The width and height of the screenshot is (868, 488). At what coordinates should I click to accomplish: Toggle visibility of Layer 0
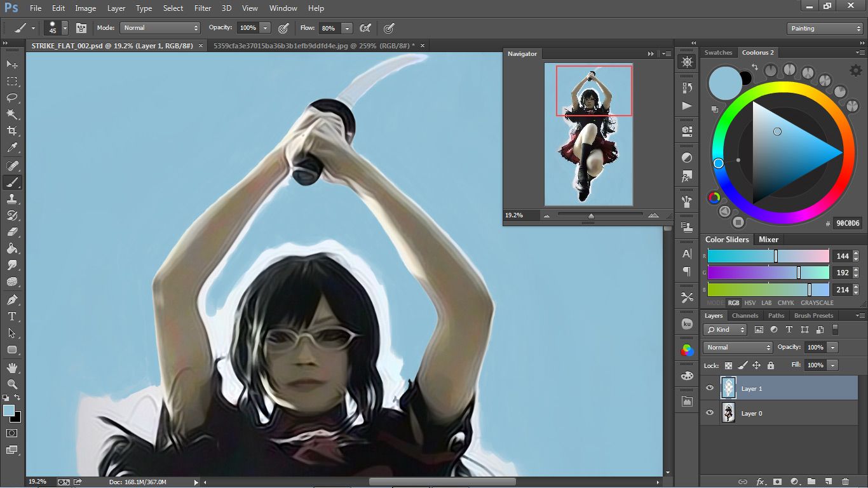click(x=710, y=413)
